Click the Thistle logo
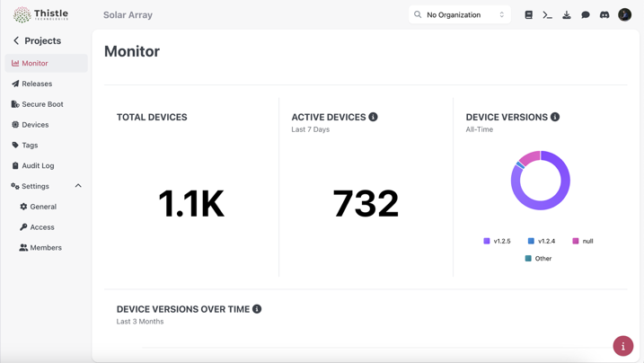Image resolution: width=644 pixels, height=363 pixels. tap(41, 14)
